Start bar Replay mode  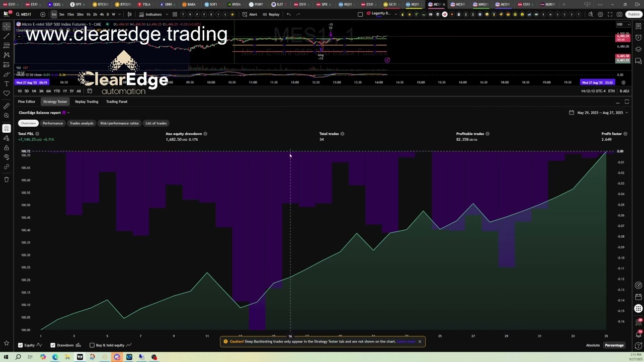pos(271,14)
